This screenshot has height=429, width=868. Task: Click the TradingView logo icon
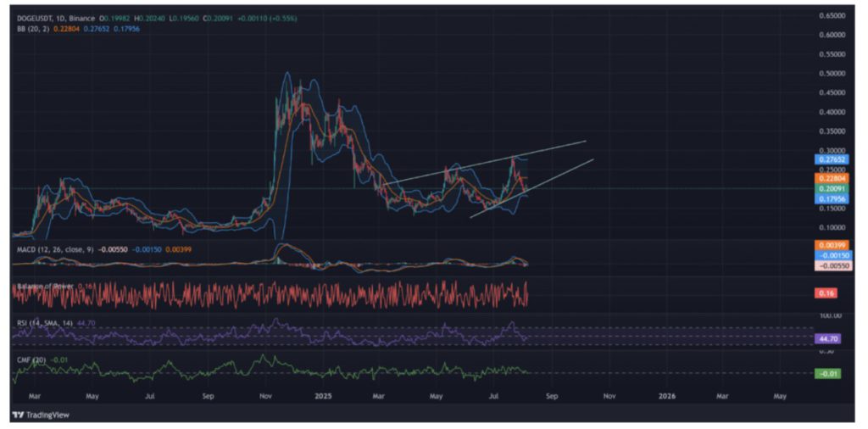coord(17,415)
